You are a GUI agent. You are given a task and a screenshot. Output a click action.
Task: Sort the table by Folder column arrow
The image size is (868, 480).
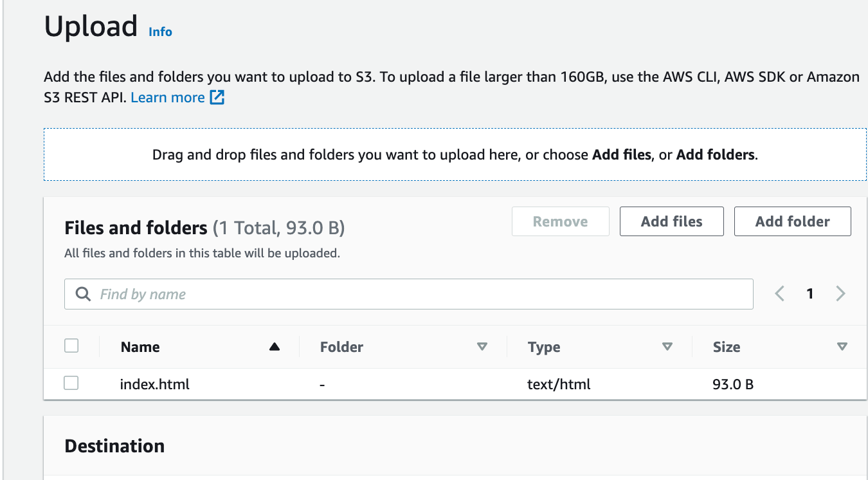click(482, 347)
